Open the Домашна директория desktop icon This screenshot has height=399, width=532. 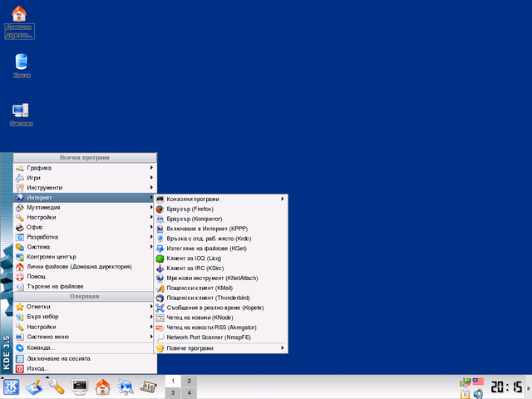coord(19,22)
